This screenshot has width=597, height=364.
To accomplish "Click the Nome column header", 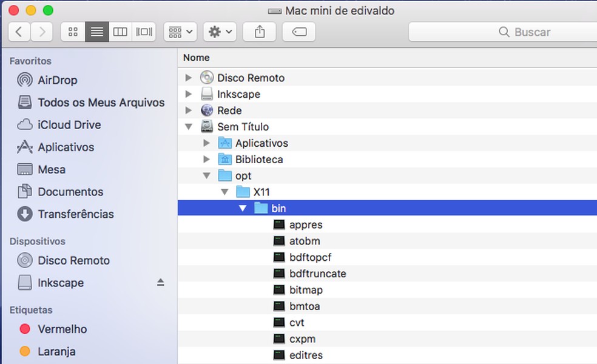I will point(194,57).
